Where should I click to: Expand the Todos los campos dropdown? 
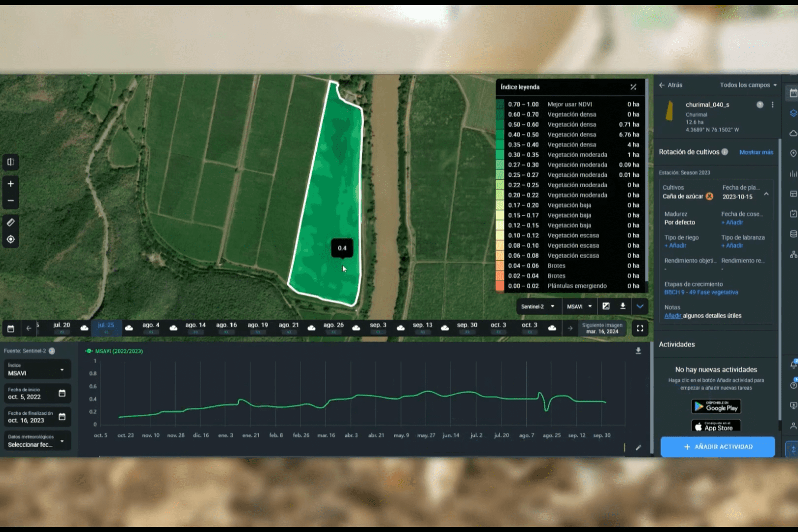pyautogui.click(x=748, y=85)
